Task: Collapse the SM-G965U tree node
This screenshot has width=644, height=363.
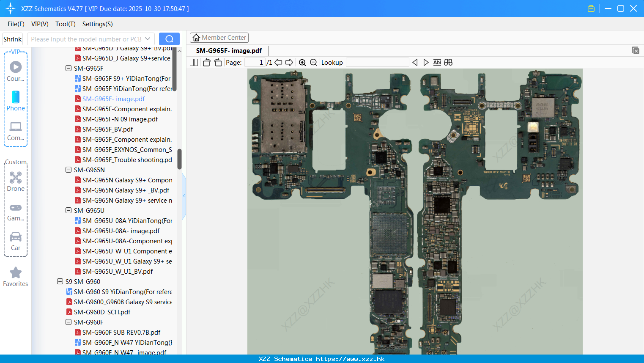Action: tap(69, 210)
